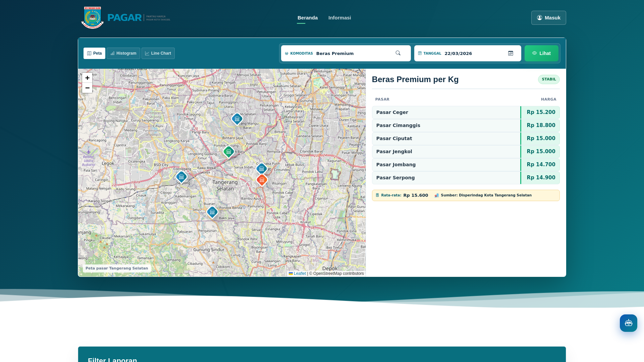The width and height of the screenshot is (644, 362).
Task: Click the orange market marker near Pisangan
Action: click(x=262, y=180)
